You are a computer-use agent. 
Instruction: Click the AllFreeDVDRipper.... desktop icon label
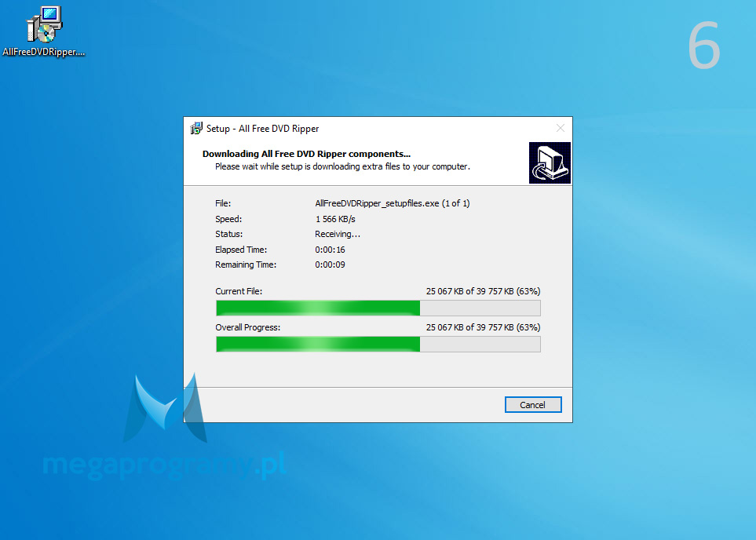(x=44, y=52)
